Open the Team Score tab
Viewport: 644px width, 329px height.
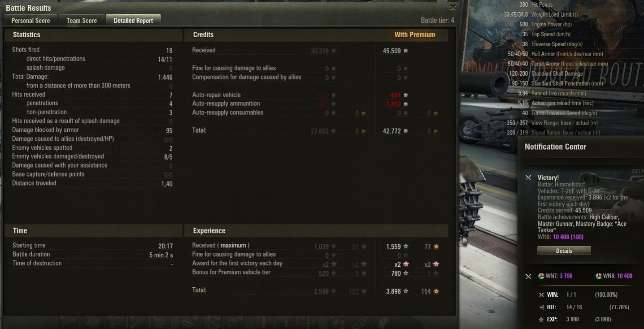click(x=82, y=20)
